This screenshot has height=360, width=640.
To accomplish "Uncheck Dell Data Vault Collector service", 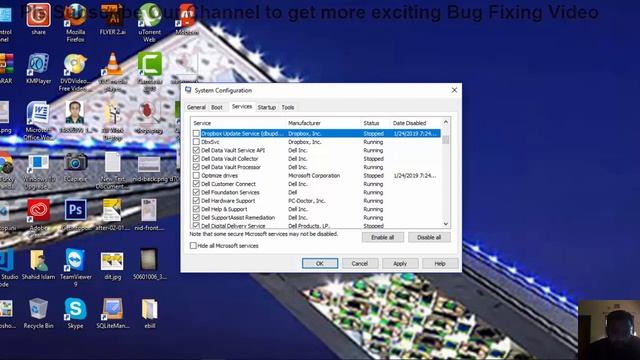I will coord(196,158).
